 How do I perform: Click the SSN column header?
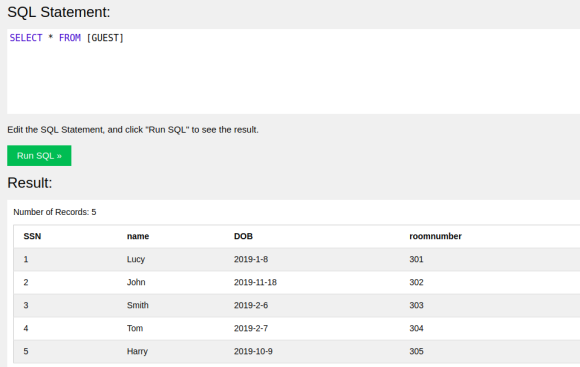(32, 236)
